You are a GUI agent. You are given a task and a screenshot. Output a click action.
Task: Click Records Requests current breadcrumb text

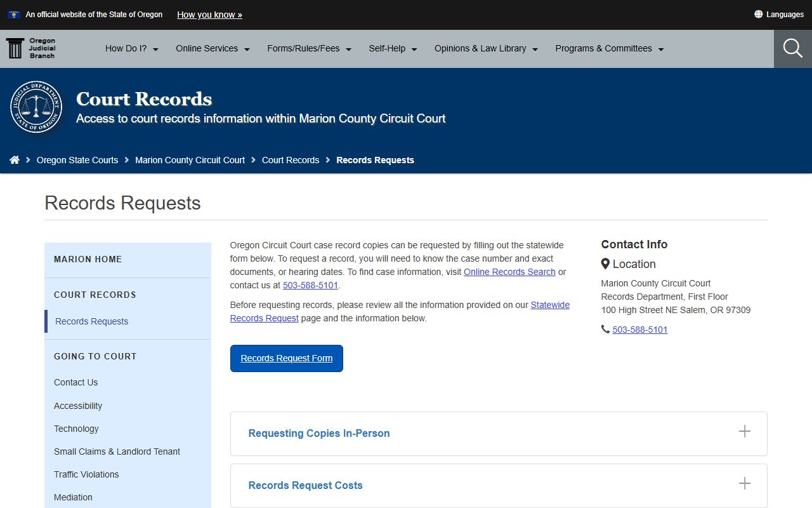[375, 160]
